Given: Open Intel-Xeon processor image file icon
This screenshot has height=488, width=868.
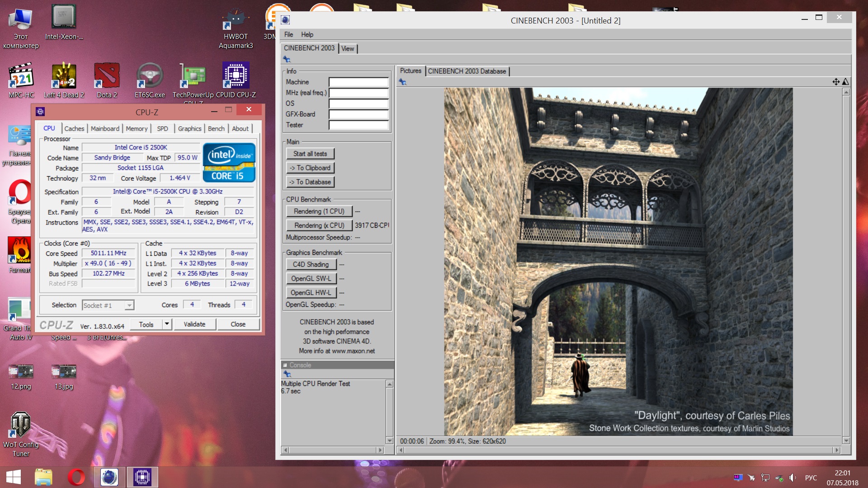Looking at the screenshot, I should (x=64, y=23).
